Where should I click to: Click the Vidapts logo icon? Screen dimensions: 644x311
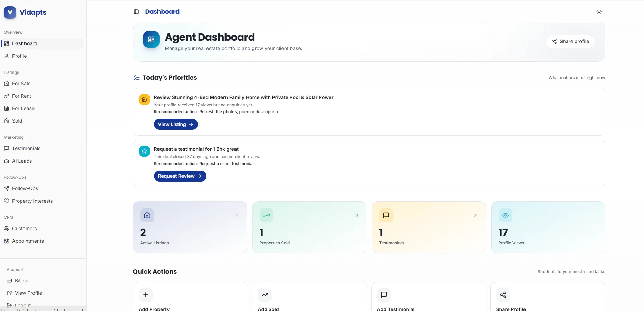click(x=10, y=12)
